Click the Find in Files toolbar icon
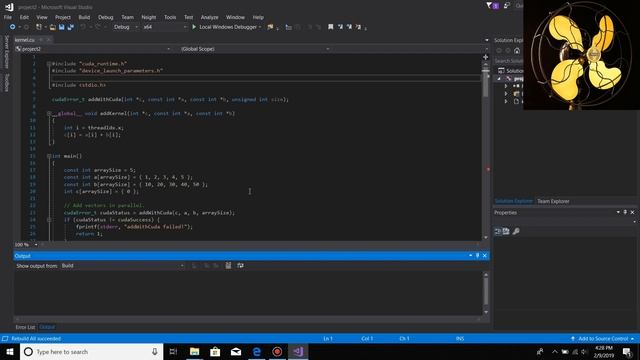The image size is (640, 360). pyautogui.click(x=270, y=27)
